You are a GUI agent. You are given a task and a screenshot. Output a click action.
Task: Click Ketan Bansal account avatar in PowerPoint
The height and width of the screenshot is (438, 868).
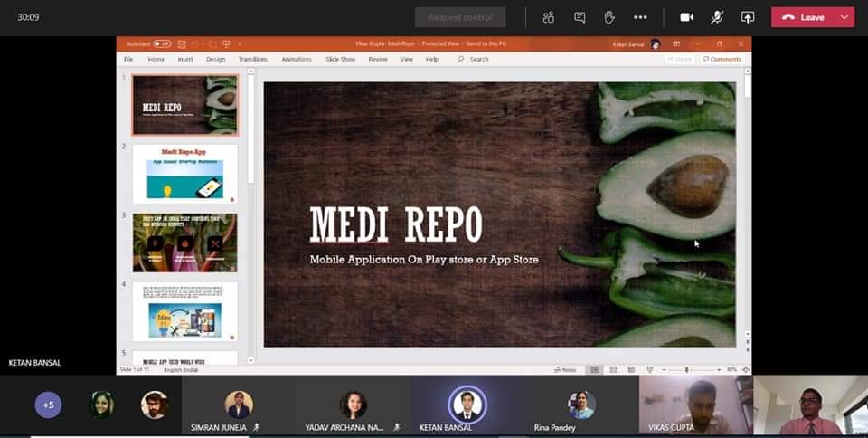click(x=656, y=44)
